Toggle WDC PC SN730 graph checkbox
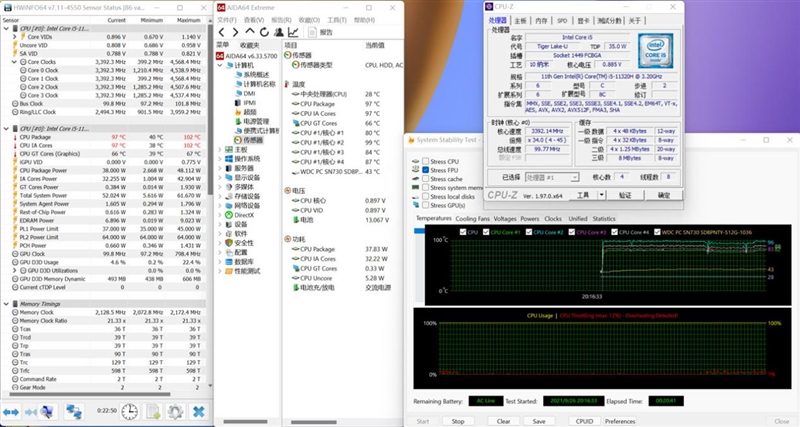Viewport: 800px width, 427px height. [x=657, y=232]
